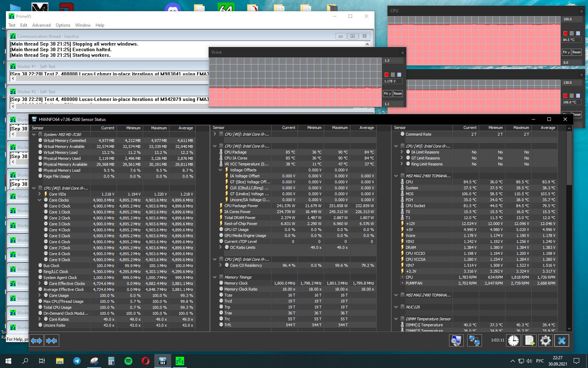Open the paint-style app on the taskbar
The height and width of the screenshot is (368, 588).
coord(94,361)
